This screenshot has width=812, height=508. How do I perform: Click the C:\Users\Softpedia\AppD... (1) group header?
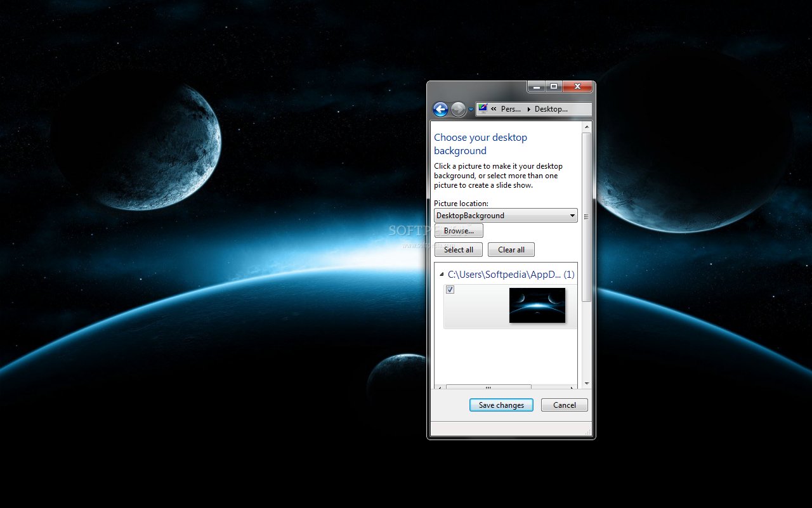(x=511, y=275)
